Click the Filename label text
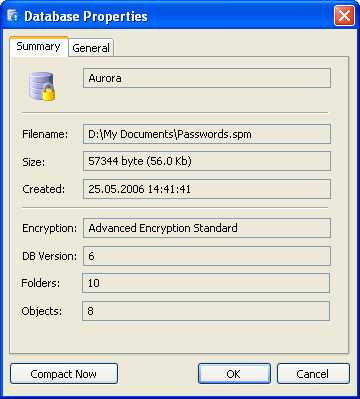 click(45, 134)
